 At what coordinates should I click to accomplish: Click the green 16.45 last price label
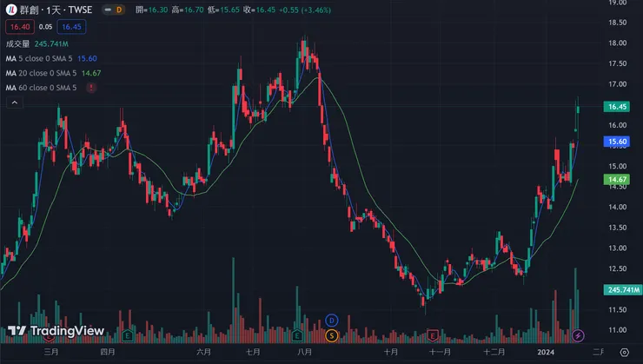tap(617, 107)
